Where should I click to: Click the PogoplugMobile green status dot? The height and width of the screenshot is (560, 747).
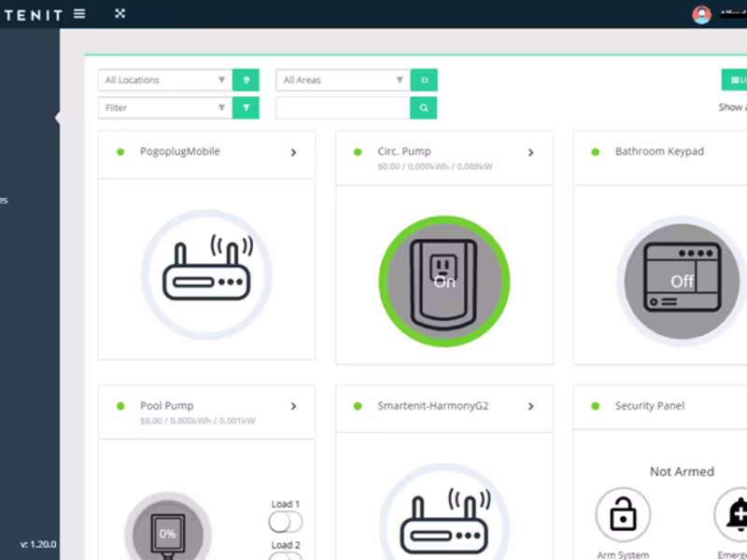tap(120, 152)
